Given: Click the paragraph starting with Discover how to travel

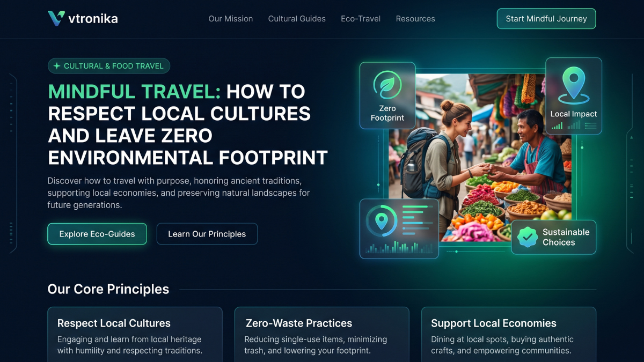Looking at the screenshot, I should pos(179,193).
